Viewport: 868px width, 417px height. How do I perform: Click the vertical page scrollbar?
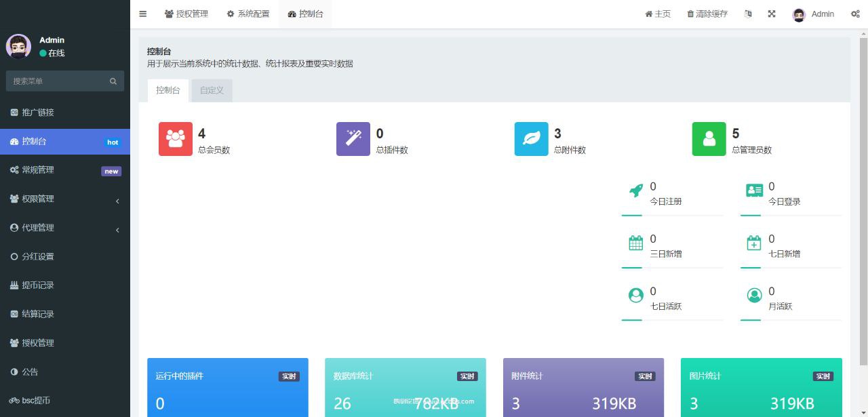[x=863, y=203]
